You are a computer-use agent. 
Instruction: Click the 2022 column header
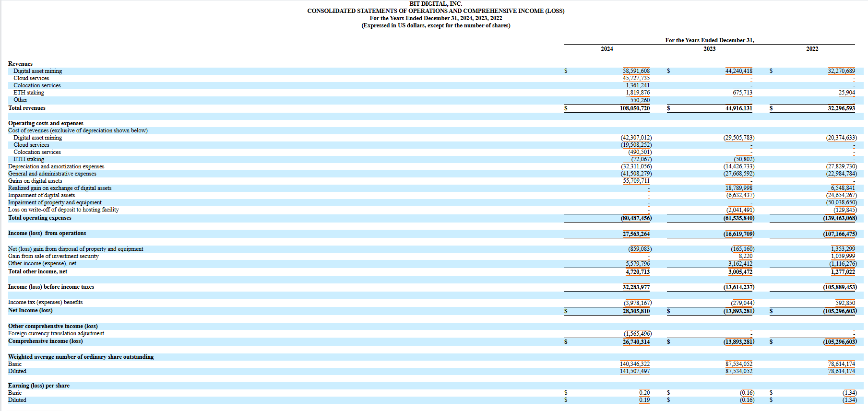click(x=812, y=49)
